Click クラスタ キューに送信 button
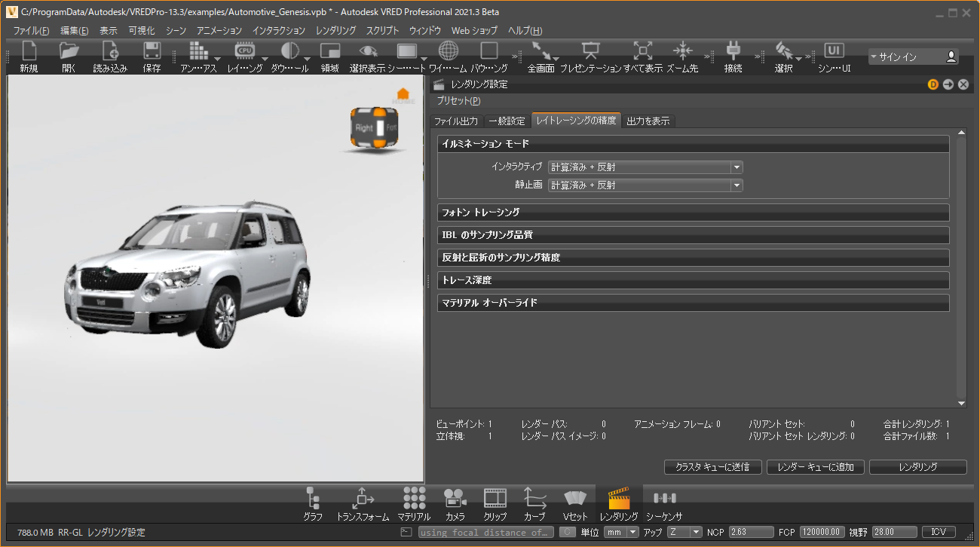Viewport: 980px width, 547px height. [x=713, y=467]
